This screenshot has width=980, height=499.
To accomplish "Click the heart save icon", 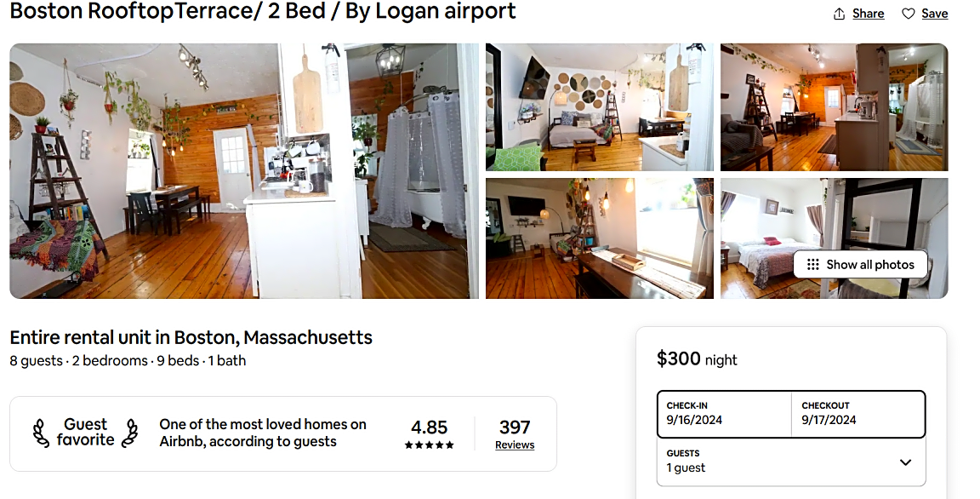I will point(909,14).
